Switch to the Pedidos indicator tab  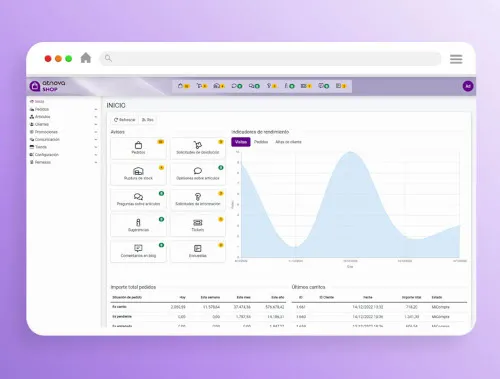pyautogui.click(x=261, y=142)
